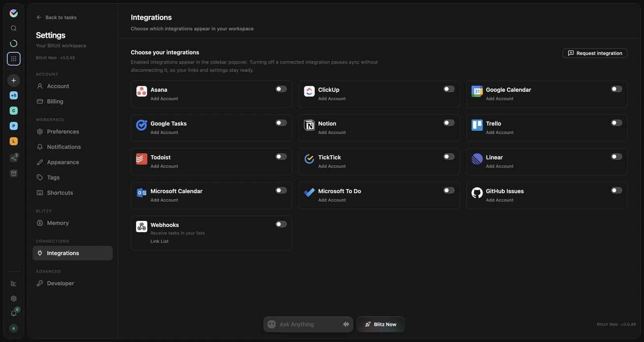Toggle Google Tasks integration on
644x342 pixels.
pyautogui.click(x=281, y=123)
